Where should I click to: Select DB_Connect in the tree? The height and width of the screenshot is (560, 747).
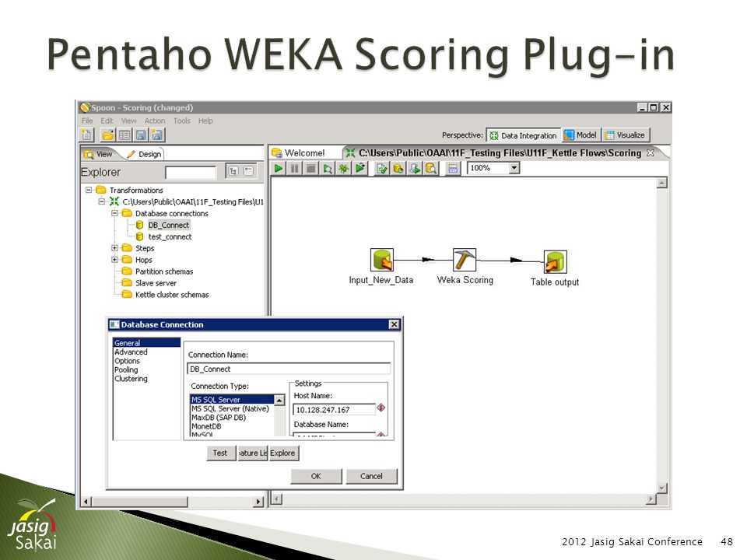(x=168, y=225)
